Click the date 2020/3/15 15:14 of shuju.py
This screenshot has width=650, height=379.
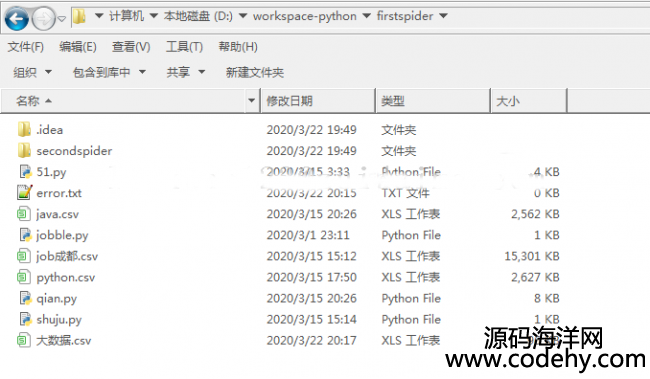point(311,319)
